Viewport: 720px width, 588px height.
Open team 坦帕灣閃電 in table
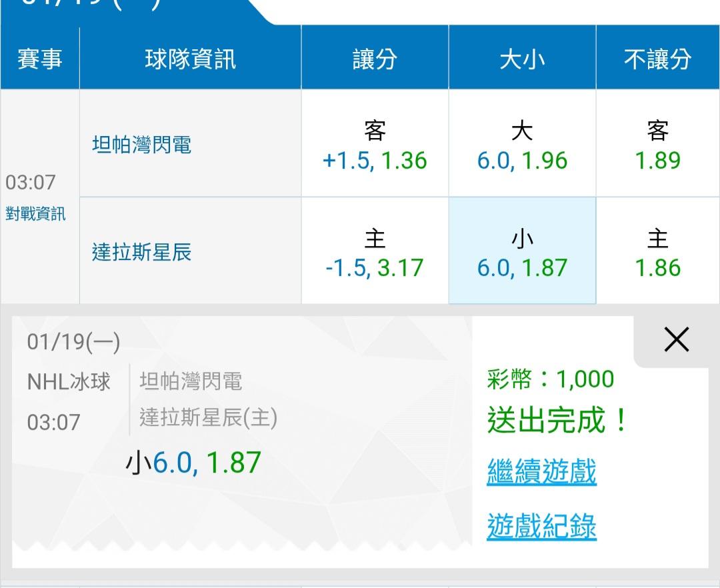click(x=141, y=144)
